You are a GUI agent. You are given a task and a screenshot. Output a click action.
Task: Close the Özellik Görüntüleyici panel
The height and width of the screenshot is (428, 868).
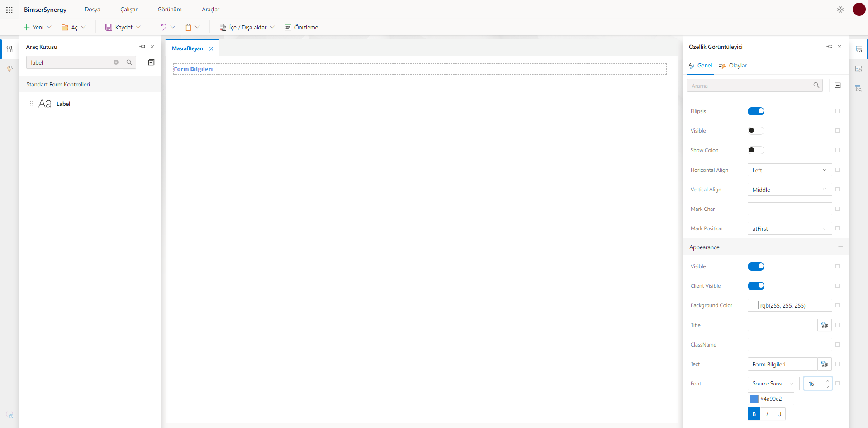(x=840, y=47)
